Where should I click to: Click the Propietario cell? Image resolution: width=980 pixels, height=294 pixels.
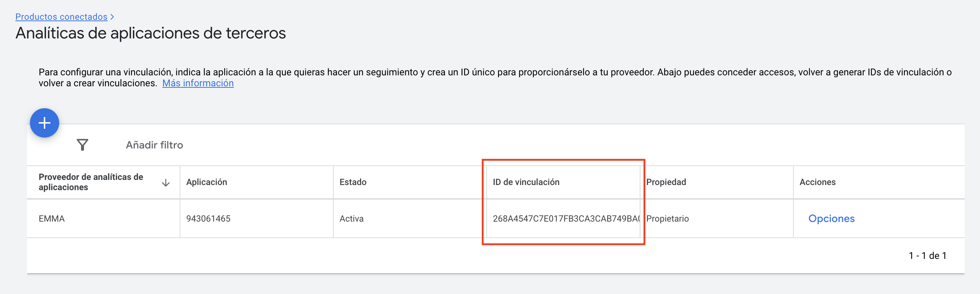(667, 219)
